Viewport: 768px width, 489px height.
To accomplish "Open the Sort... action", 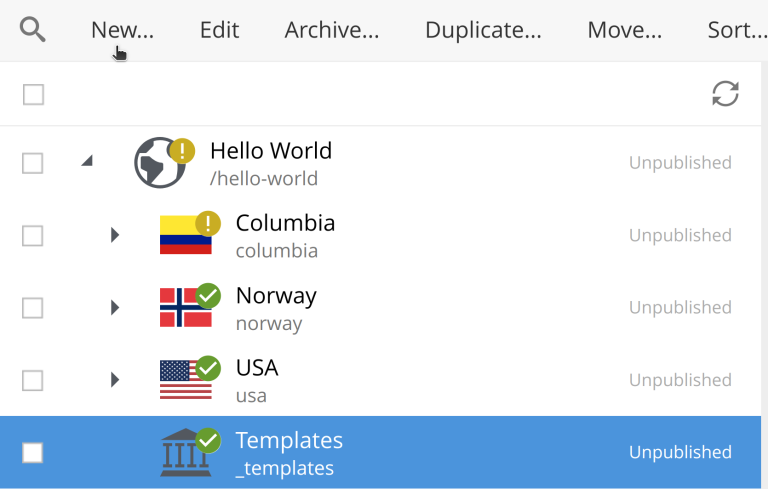I will click(737, 30).
